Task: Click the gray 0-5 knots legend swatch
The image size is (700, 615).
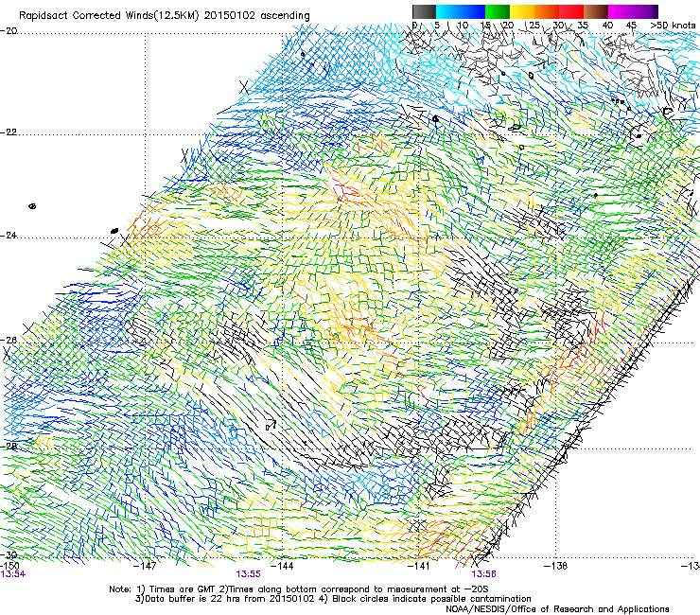Action: (x=424, y=11)
